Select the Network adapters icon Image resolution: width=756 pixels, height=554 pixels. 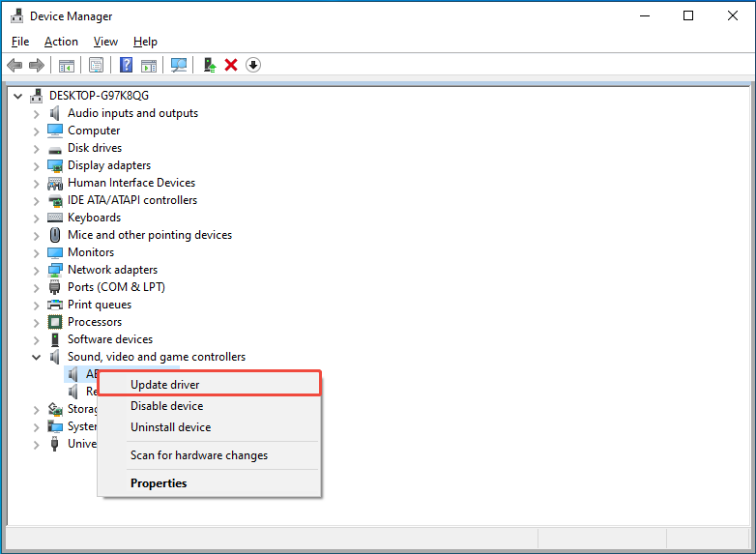(x=55, y=270)
